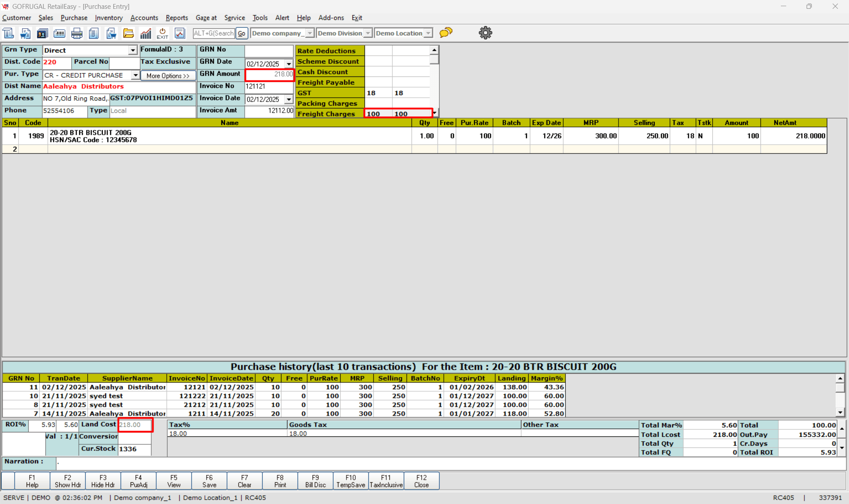Screen dimensions: 849x504
Task: Toggle header on with F2 Show Hdr
Action: 67,481
